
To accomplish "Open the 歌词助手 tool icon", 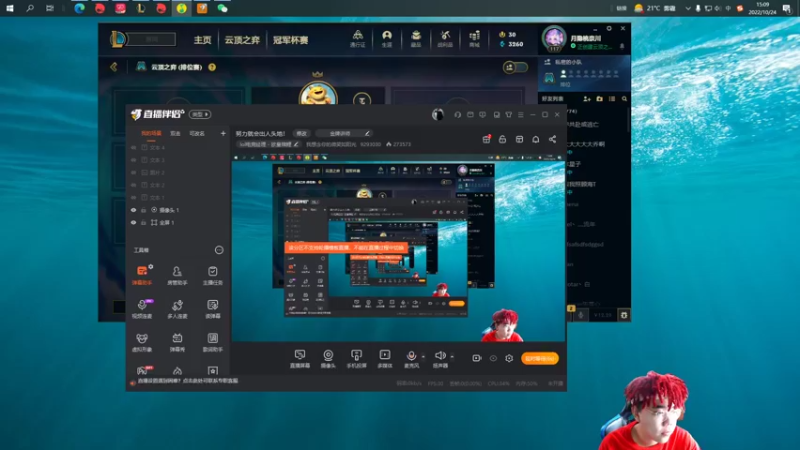I will click(x=213, y=342).
